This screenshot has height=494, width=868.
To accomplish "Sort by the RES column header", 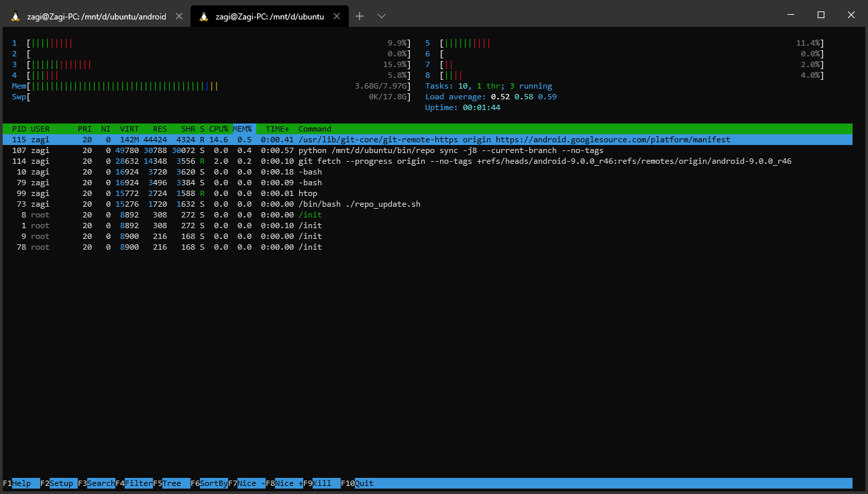I will coord(160,129).
